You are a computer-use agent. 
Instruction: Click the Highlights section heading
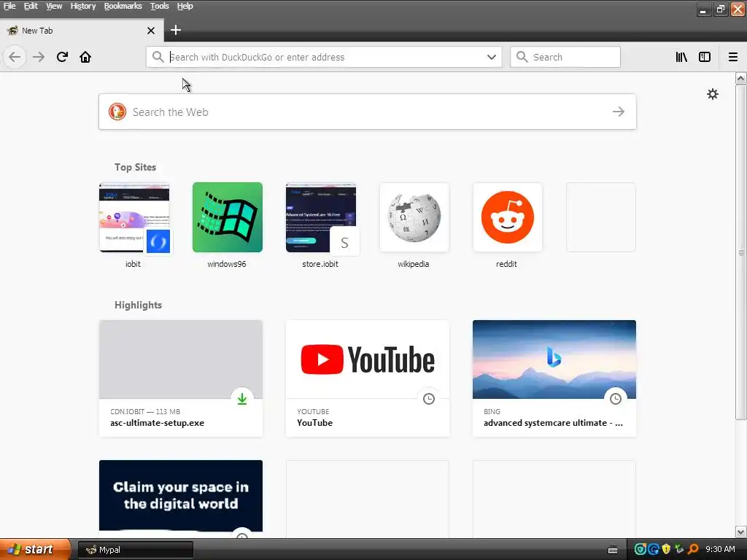click(138, 305)
